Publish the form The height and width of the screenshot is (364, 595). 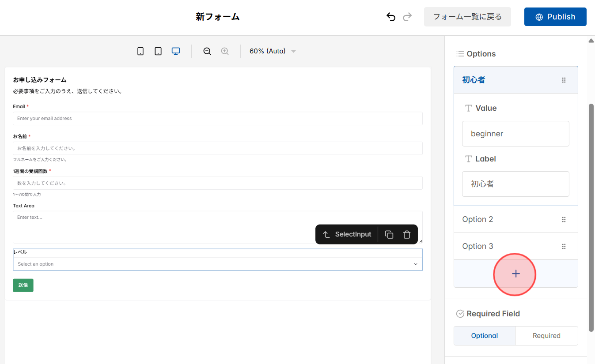555,16
